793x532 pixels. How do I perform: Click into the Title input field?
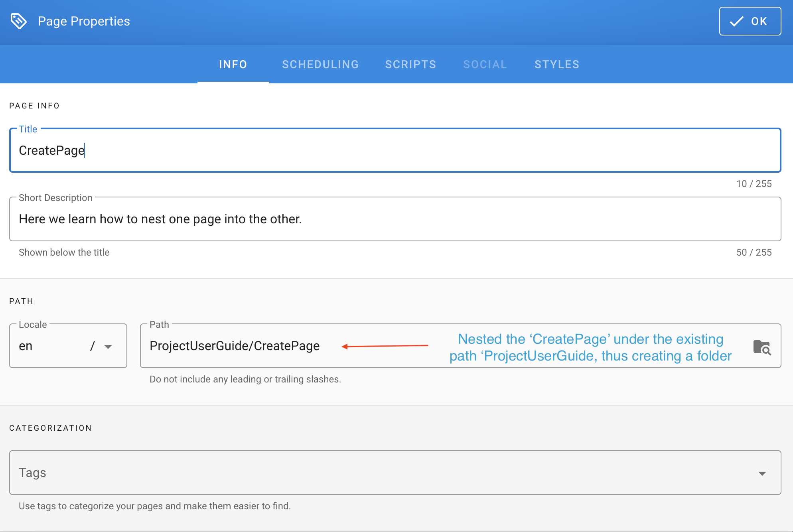pyautogui.click(x=395, y=150)
